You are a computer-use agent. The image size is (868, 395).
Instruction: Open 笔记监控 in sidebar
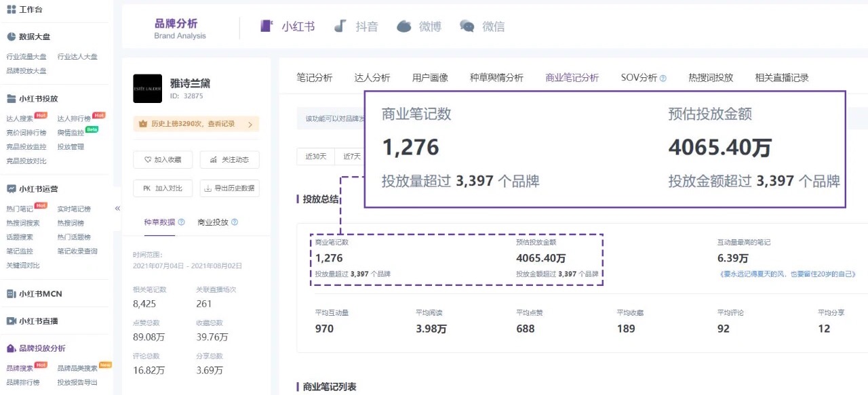point(20,251)
